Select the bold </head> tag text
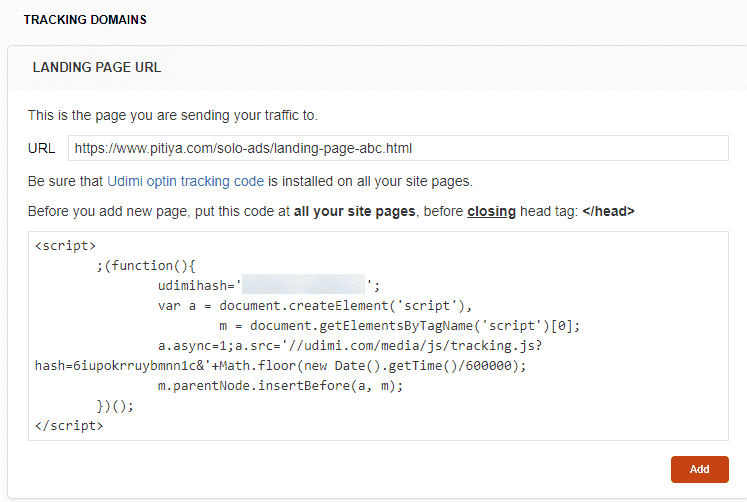Image resolution: width=747 pixels, height=502 pixels. coord(608,211)
